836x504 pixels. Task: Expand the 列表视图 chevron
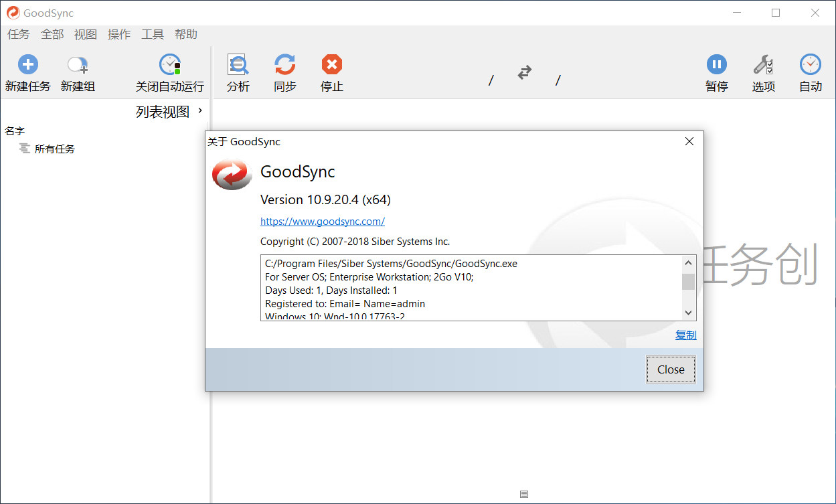(x=200, y=111)
